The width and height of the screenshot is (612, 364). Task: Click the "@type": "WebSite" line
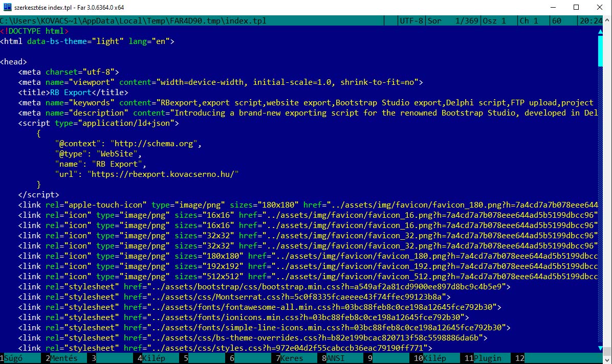tap(98, 154)
